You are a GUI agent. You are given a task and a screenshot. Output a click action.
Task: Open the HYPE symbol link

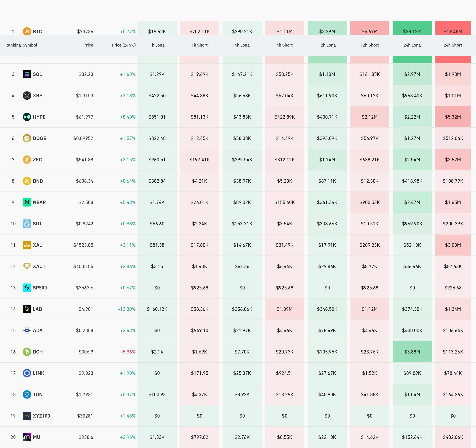[x=39, y=117]
